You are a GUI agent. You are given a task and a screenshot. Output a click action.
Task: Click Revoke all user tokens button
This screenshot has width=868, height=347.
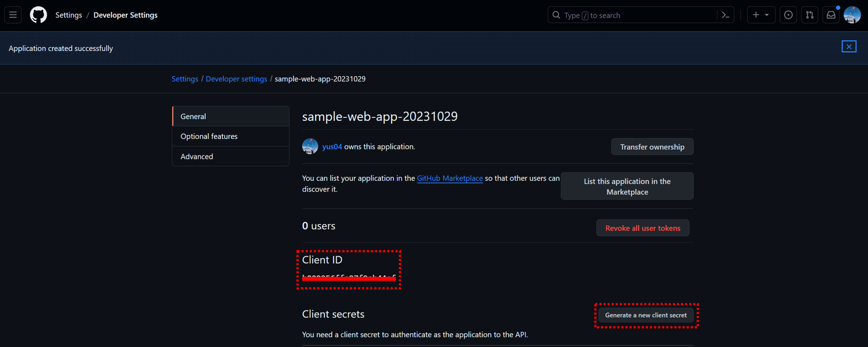[x=643, y=228]
